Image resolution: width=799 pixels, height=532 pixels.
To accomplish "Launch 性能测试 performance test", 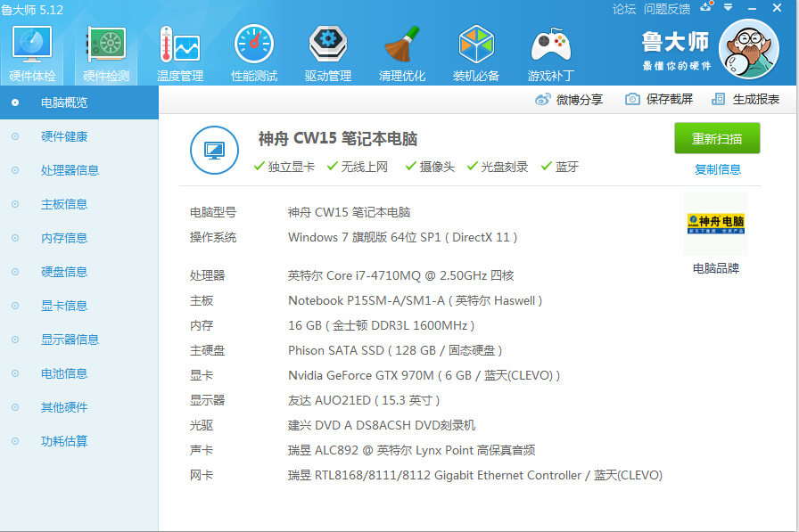I will tap(254, 54).
